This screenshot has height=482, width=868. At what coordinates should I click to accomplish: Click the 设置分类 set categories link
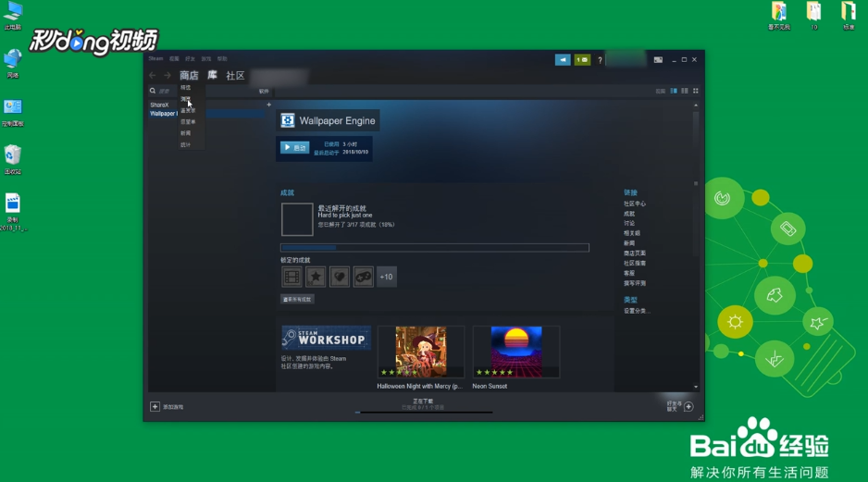pos(637,311)
